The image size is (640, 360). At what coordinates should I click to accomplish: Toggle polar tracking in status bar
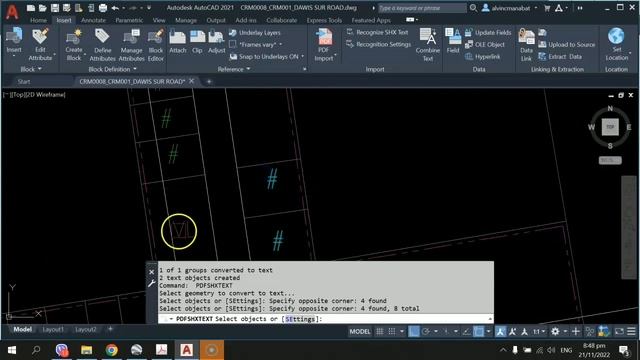[426, 331]
